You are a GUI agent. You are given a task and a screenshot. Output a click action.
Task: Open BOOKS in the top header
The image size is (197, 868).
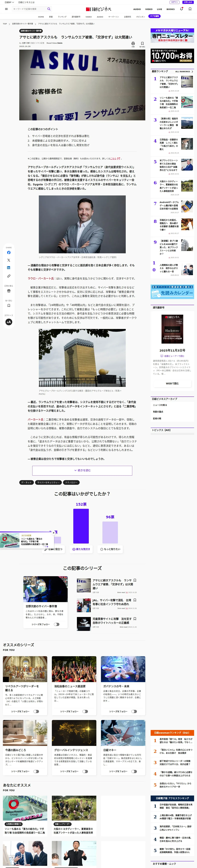171,9
